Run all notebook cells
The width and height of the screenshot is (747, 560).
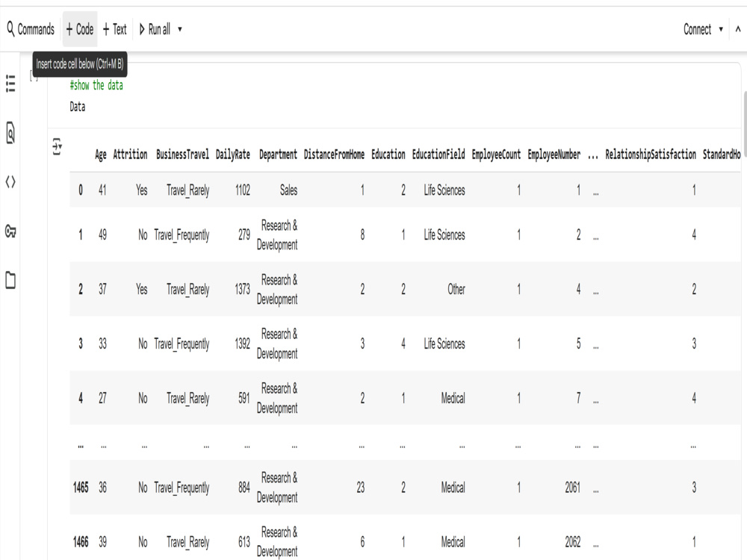155,30
